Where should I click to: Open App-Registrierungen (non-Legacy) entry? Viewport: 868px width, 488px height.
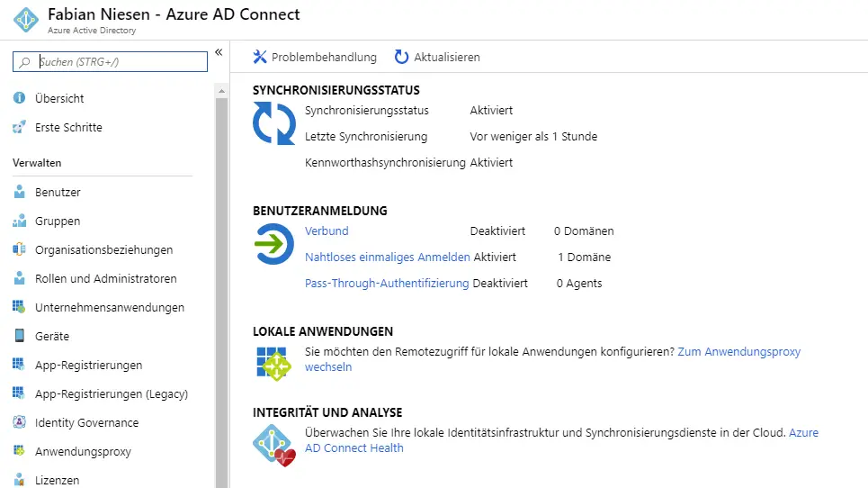[x=88, y=365]
